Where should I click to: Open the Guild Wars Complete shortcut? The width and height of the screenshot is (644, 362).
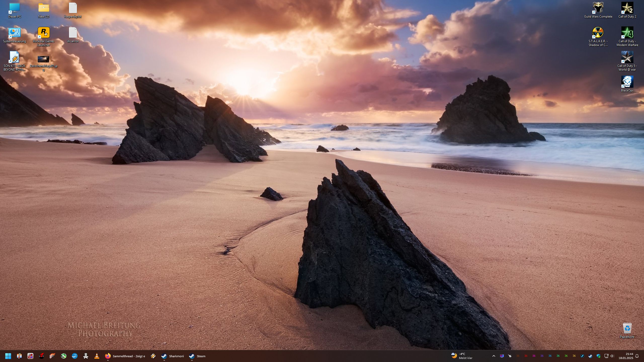click(598, 8)
